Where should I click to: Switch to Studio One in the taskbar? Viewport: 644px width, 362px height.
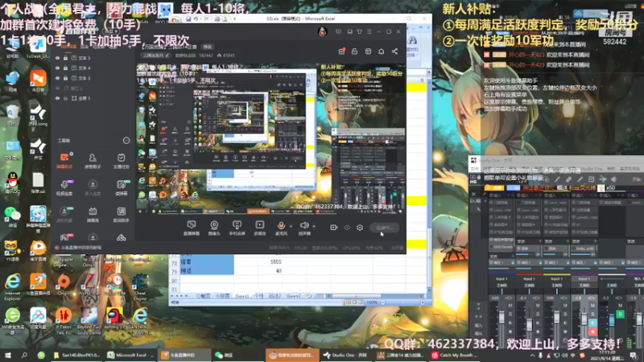tap(347, 355)
